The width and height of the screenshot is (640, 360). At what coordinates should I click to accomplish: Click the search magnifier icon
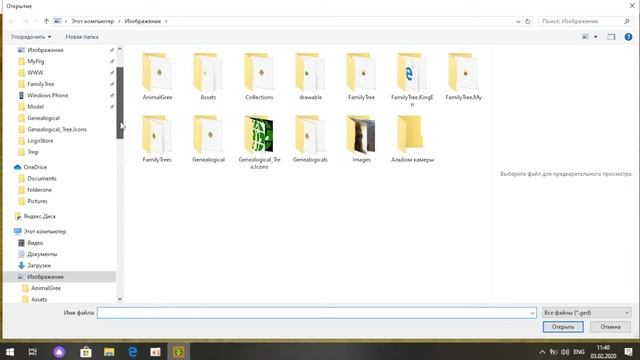pos(627,21)
